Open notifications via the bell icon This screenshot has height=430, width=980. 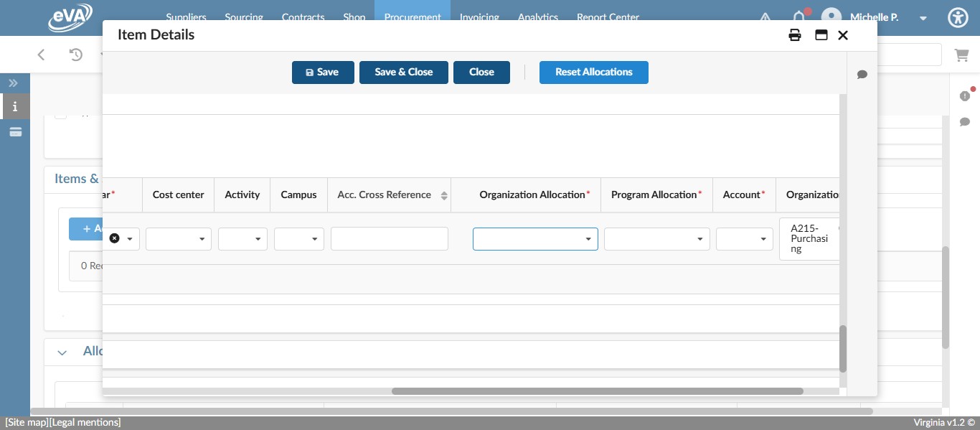click(x=799, y=17)
